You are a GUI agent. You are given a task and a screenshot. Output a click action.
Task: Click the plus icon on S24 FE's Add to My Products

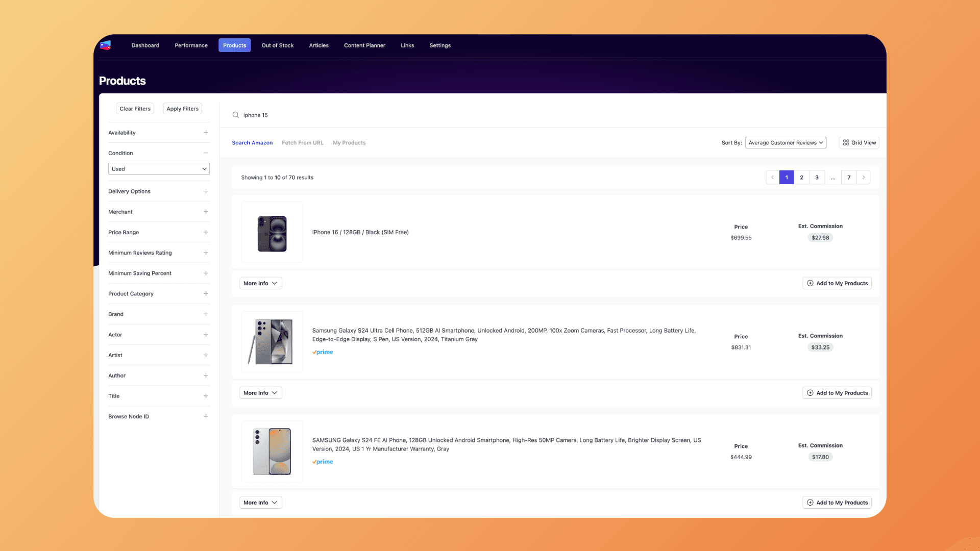pyautogui.click(x=810, y=502)
